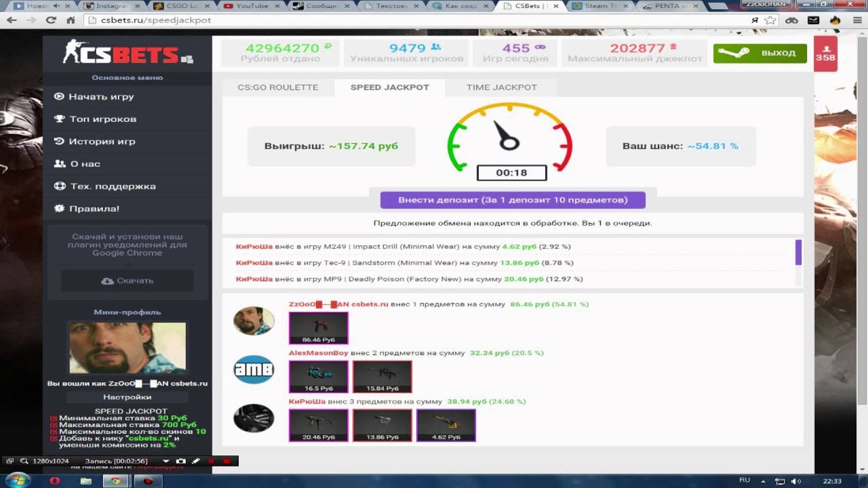This screenshot has width=868, height=488.
Task: Click AlexMasonBoy amb avatar
Action: click(254, 369)
